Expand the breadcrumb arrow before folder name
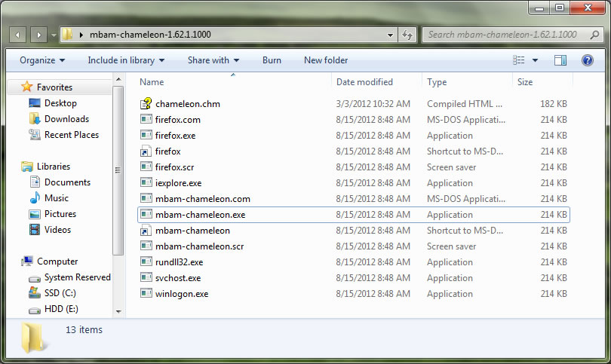 81,35
